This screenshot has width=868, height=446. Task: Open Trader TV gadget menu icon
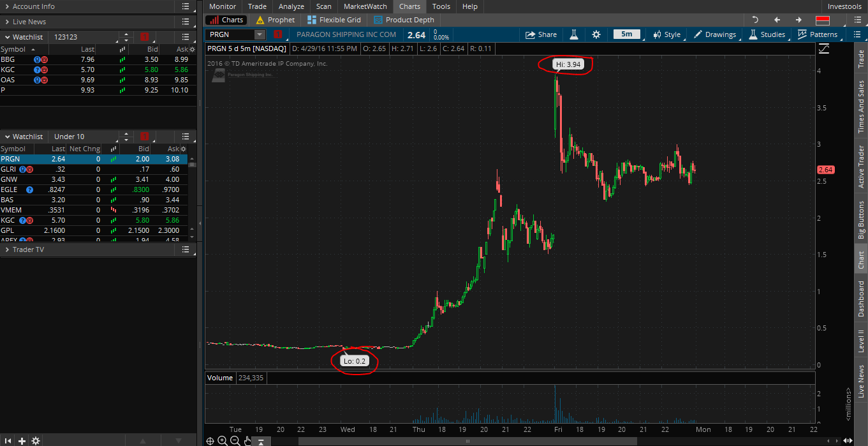coord(186,249)
